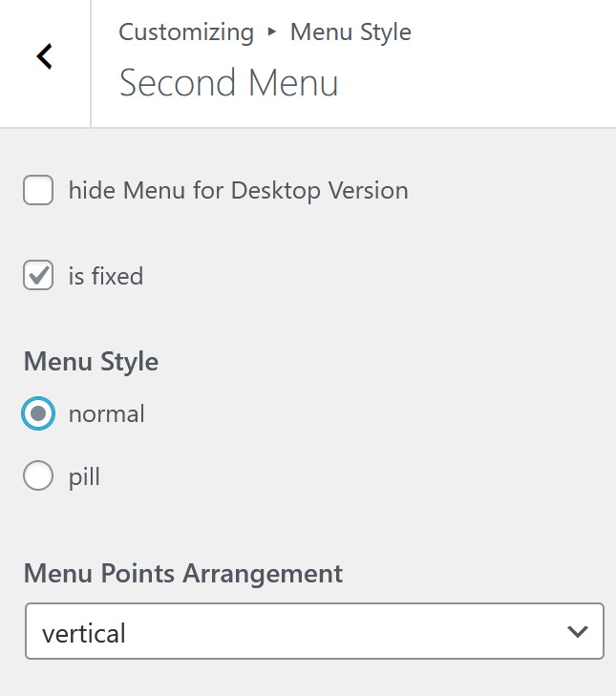The height and width of the screenshot is (696, 616).
Task: Click the "pill" radio label text
Action: 84,476
